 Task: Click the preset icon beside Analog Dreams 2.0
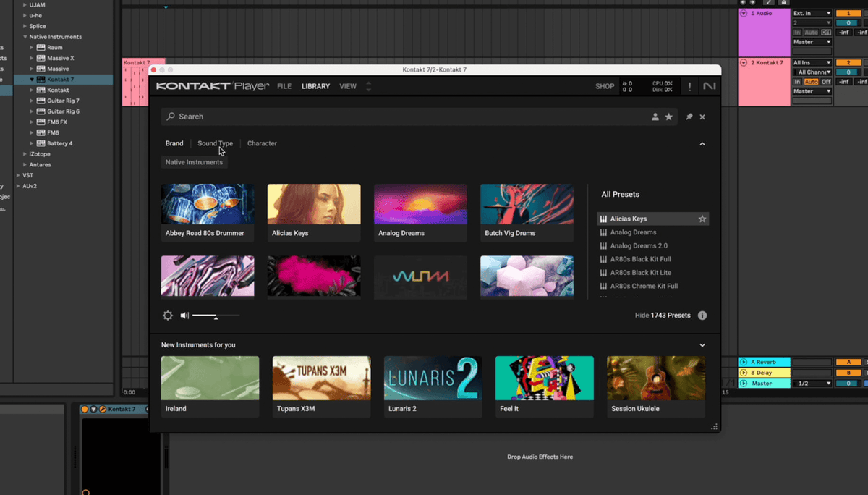(x=603, y=246)
